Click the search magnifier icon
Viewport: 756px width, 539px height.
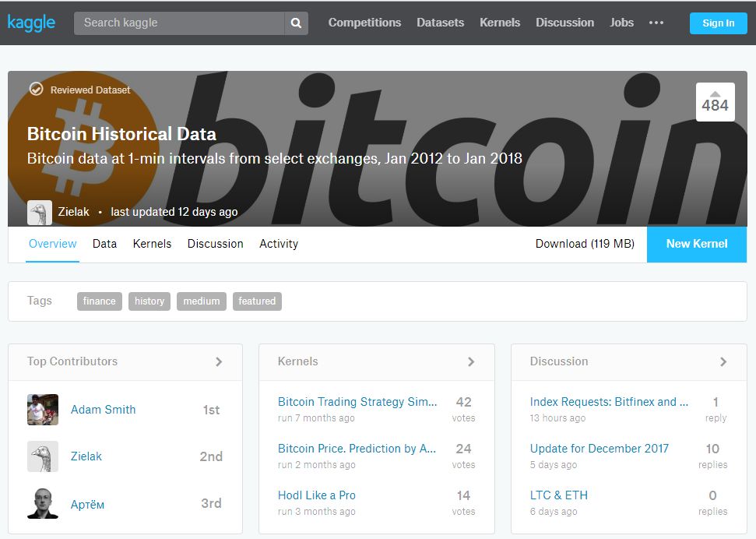click(x=296, y=23)
